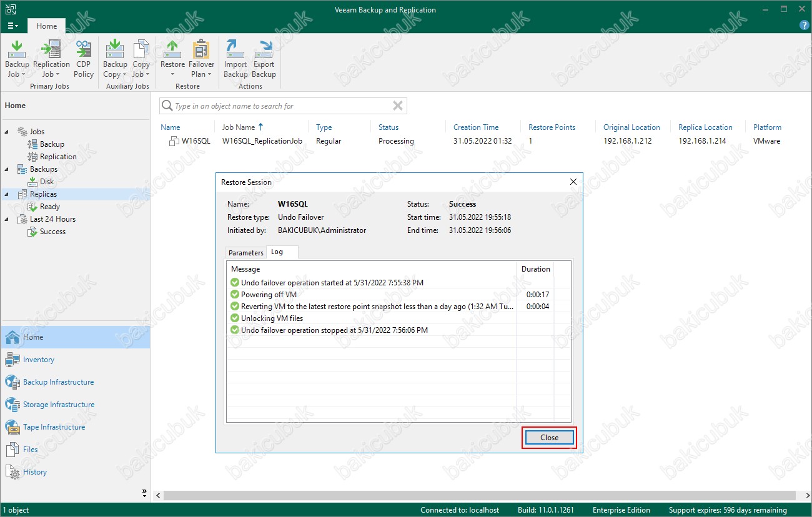Open the Storage Infrastructure pane
Viewport: 812px width, 517px height.
tap(75, 405)
